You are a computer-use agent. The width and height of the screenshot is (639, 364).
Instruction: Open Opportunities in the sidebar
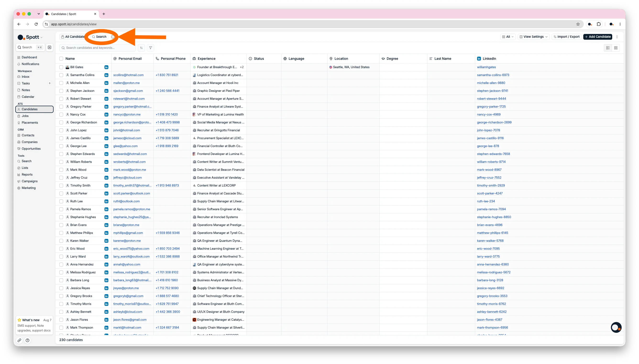[31, 149]
